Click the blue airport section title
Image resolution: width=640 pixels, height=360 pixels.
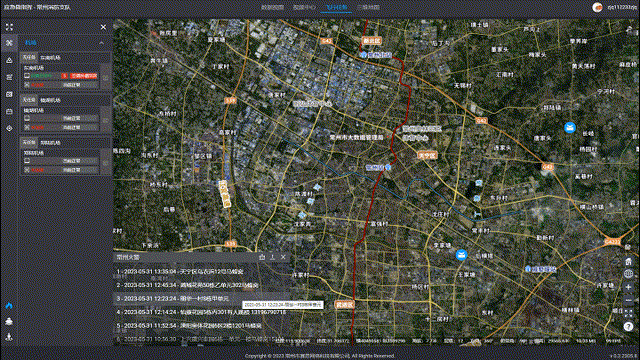(31, 43)
